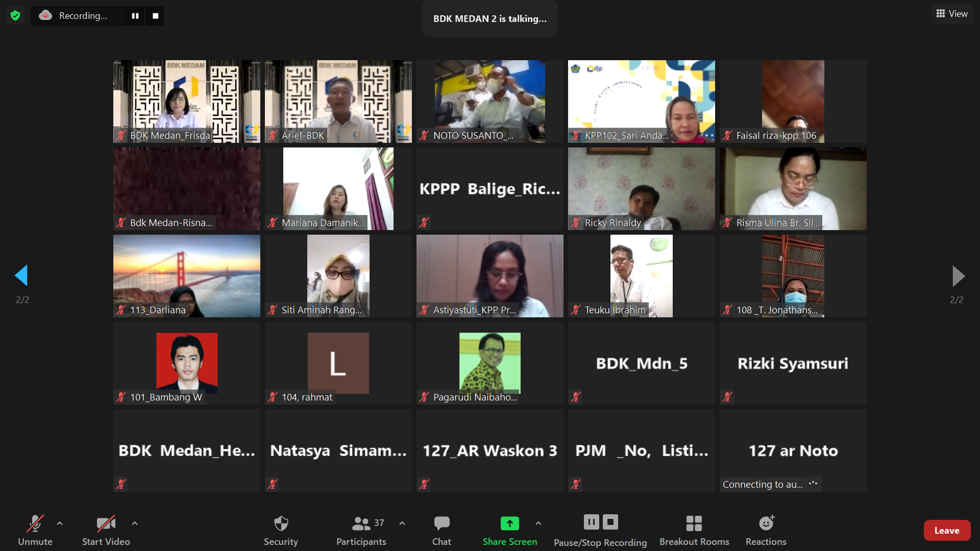The width and height of the screenshot is (980, 551).
Task: Click the red Leave button
Action: click(x=946, y=531)
